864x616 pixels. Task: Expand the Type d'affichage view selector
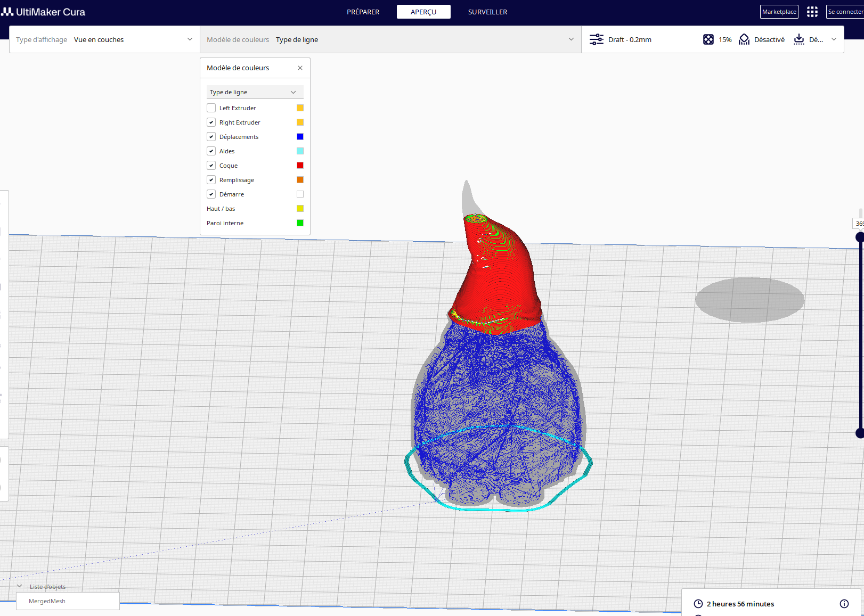click(x=104, y=39)
